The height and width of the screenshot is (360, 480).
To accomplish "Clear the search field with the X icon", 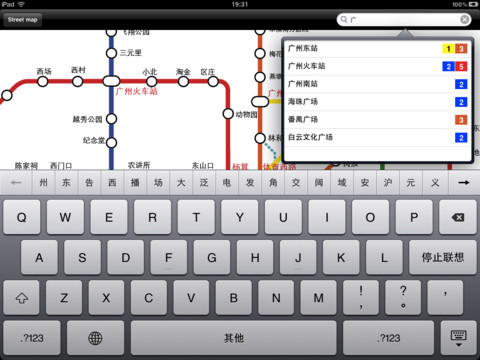I will point(464,20).
